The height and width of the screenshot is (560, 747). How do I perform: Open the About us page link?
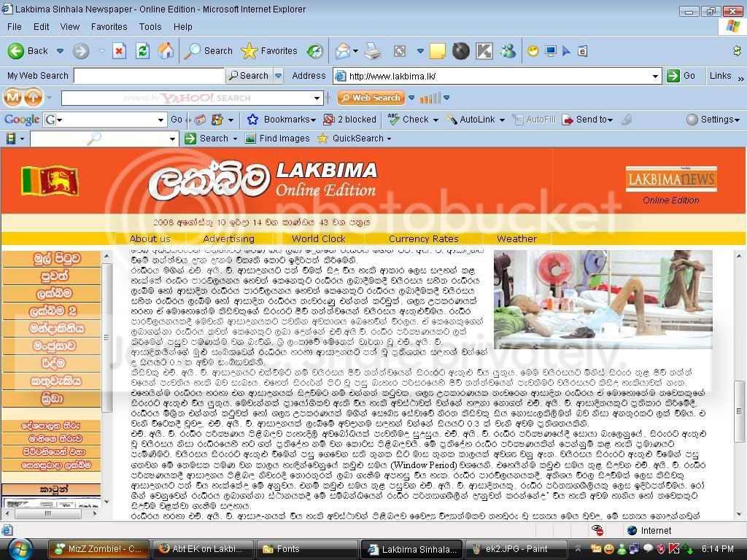point(150,238)
